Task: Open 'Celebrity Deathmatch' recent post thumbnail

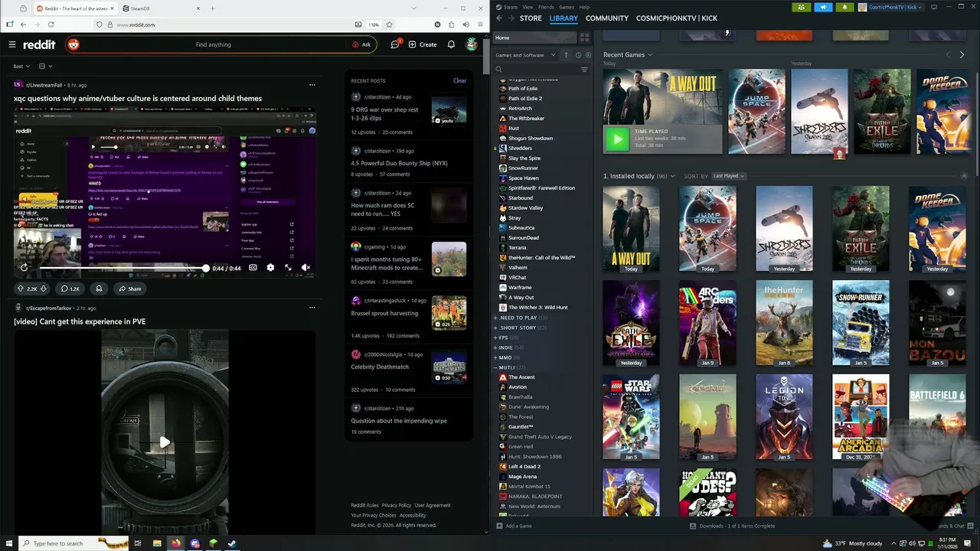Action: [x=449, y=367]
